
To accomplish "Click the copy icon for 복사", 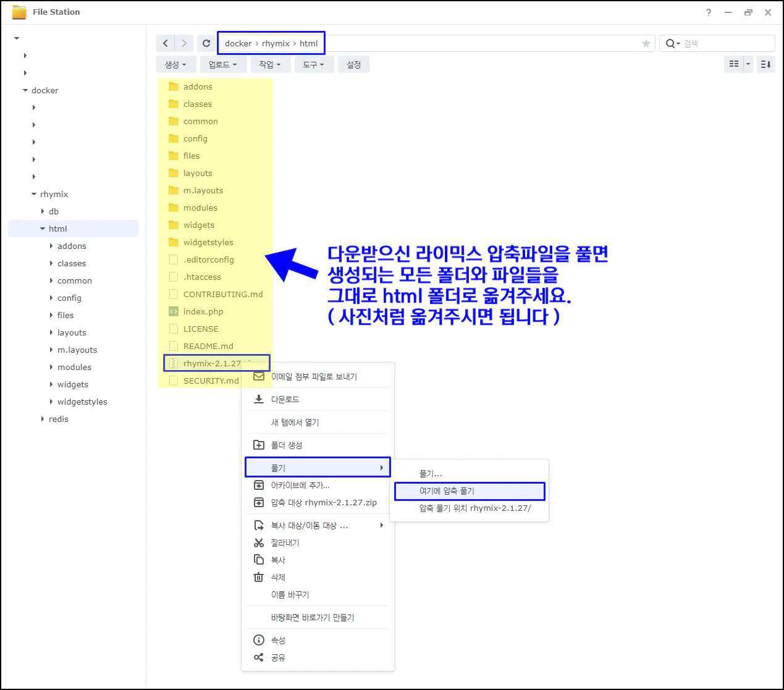I will (259, 560).
